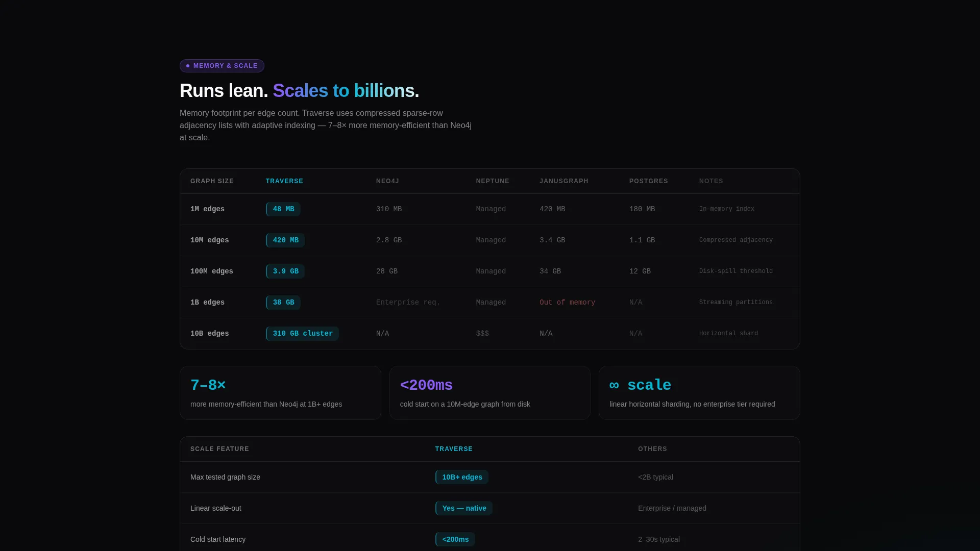Select the 'Compressed adjacency' note
Image resolution: width=980 pixels, height=551 pixels.
[x=736, y=240]
